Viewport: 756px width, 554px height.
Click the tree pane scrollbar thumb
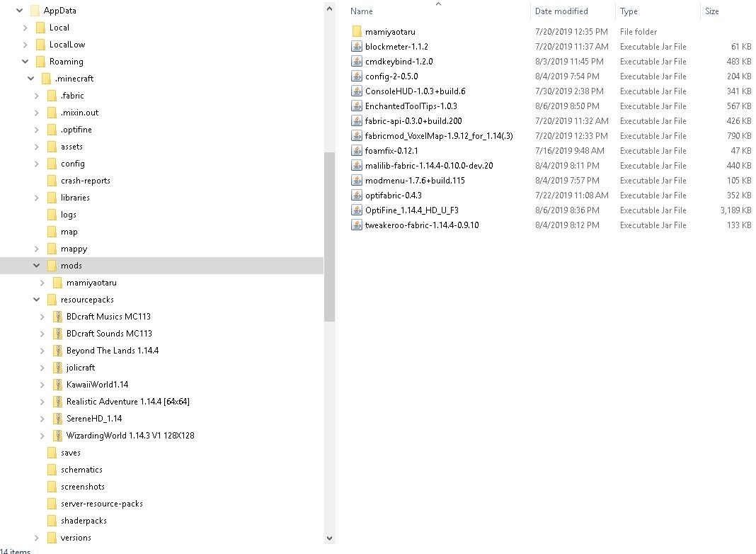coord(329,237)
